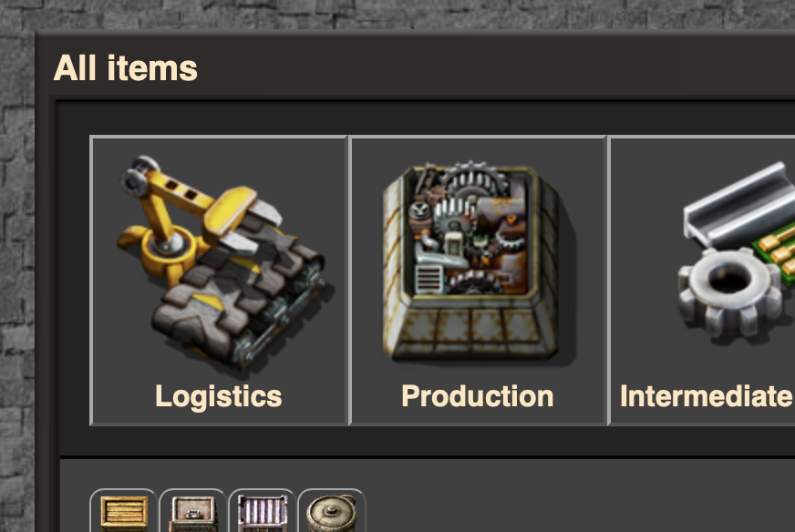
Task: Click the dark strip between tabs and items
Action: (x=426, y=440)
